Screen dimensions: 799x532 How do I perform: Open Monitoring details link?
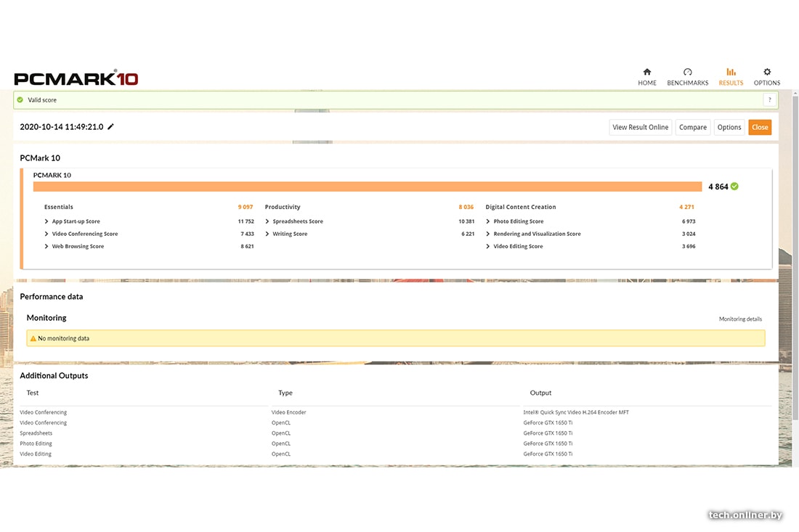[740, 319]
